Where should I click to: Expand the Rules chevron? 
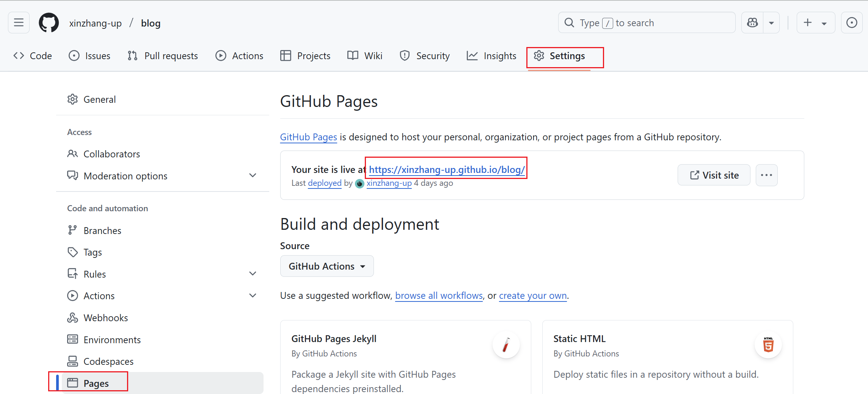(253, 273)
